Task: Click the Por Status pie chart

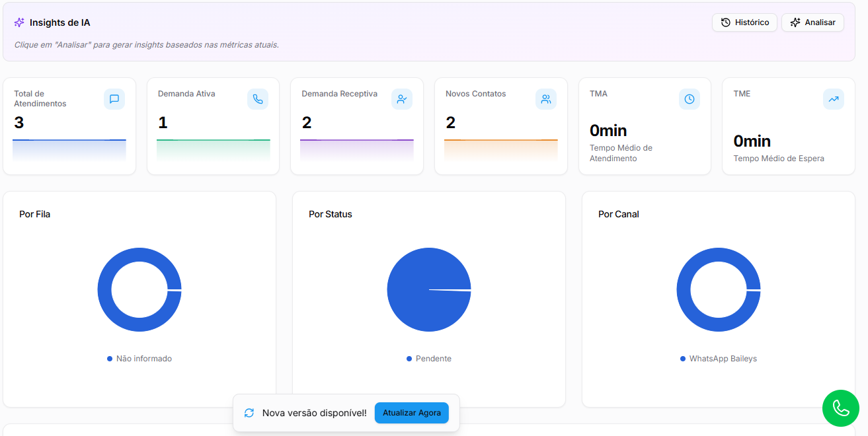Action: point(429,289)
